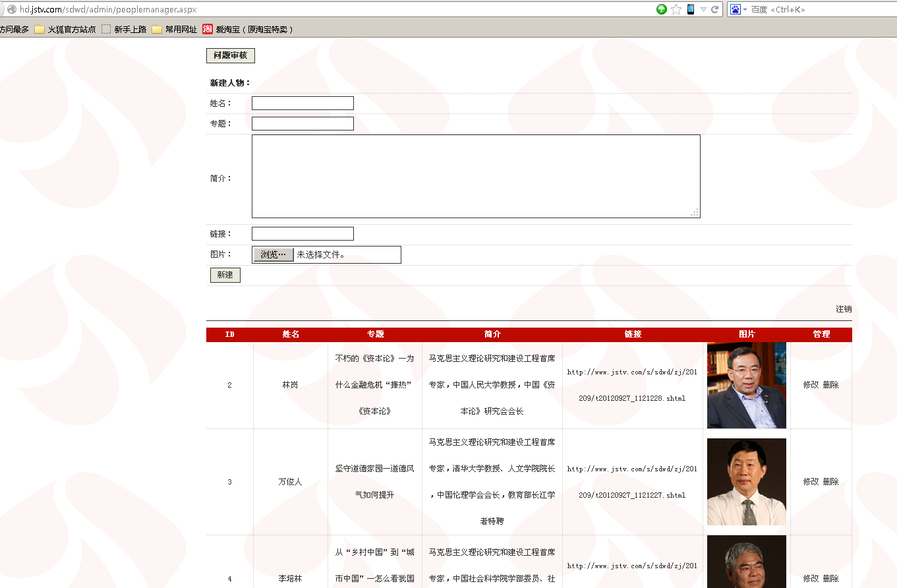The image size is (897, 588).
Task: Focus the 百度 search box
Action: click(x=822, y=9)
